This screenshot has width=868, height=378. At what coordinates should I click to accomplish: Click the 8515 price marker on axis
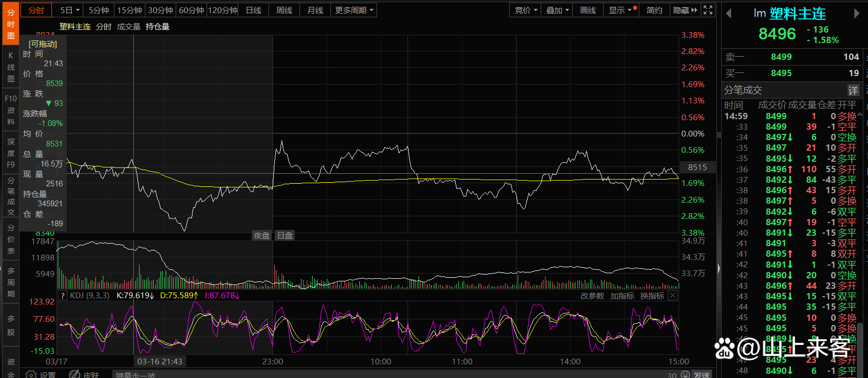tap(697, 167)
